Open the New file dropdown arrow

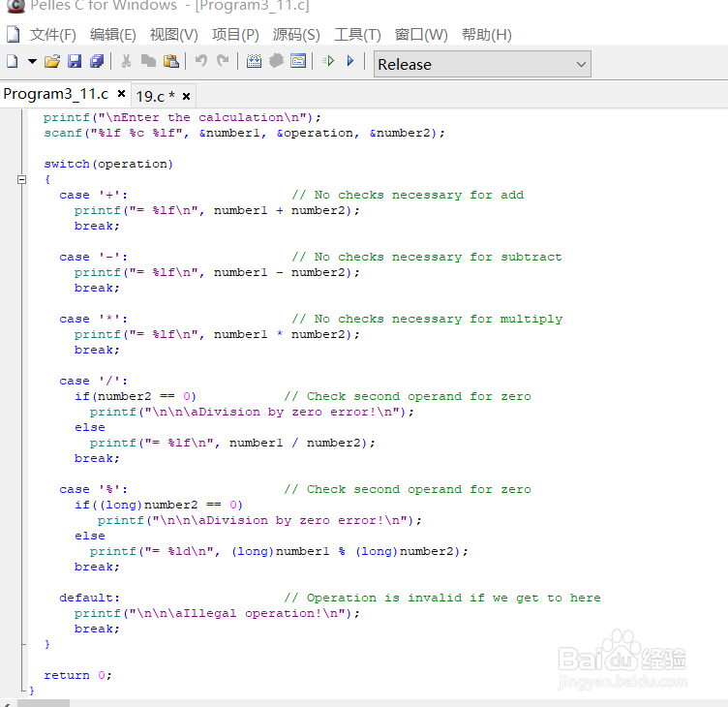[32, 61]
